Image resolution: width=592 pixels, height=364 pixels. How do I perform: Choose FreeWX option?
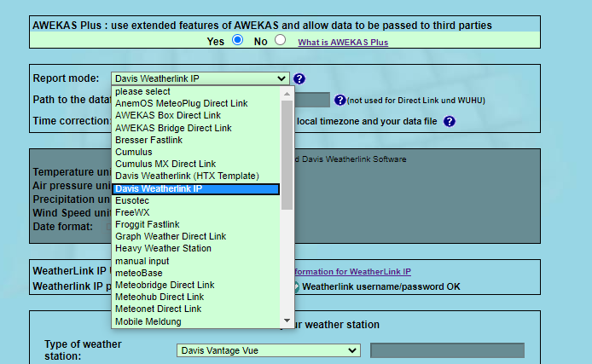(x=196, y=213)
